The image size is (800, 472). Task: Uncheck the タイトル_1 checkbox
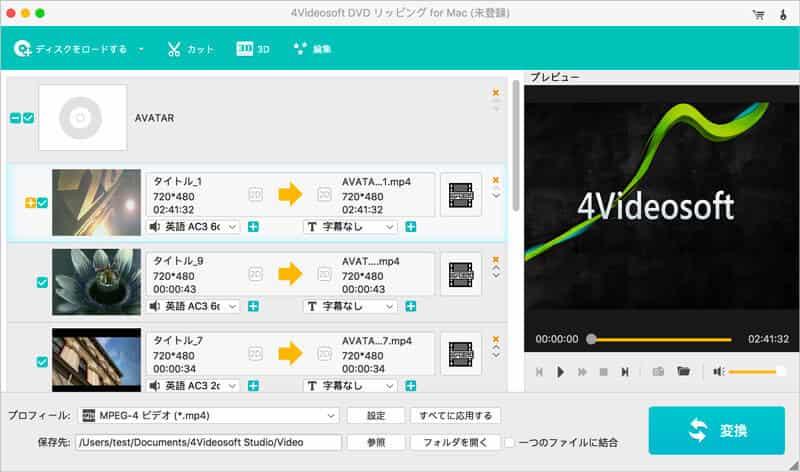pyautogui.click(x=42, y=203)
